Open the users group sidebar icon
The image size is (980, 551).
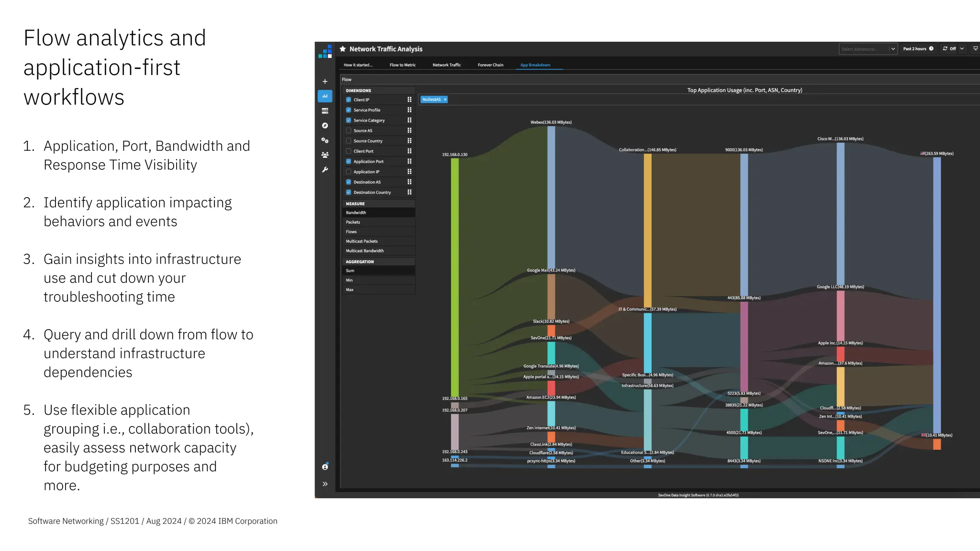[325, 155]
